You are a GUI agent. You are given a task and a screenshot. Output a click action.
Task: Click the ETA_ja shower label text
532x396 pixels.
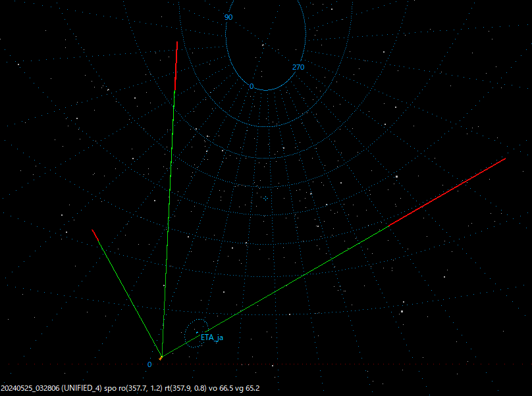pyautogui.click(x=212, y=337)
